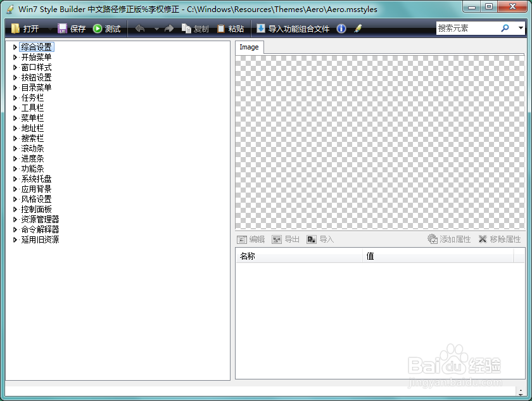Click 导入功能组合文件 import button

click(x=293, y=29)
